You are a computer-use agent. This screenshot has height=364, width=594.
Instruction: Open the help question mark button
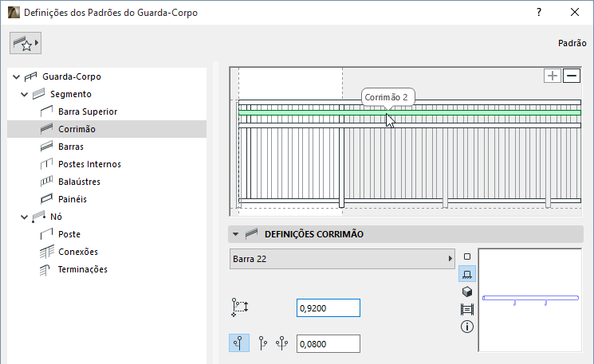point(539,12)
